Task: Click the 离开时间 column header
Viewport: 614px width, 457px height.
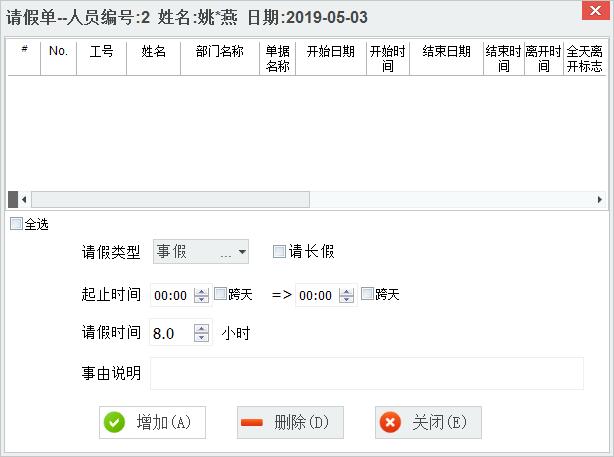Action: pos(544,58)
